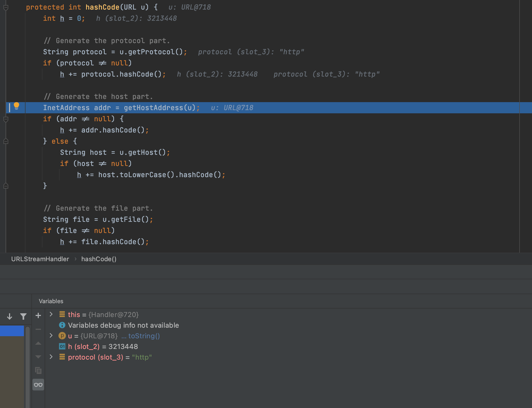Click the protocol (slot_3) variable icon
This screenshot has width=532, height=408.
click(x=62, y=357)
